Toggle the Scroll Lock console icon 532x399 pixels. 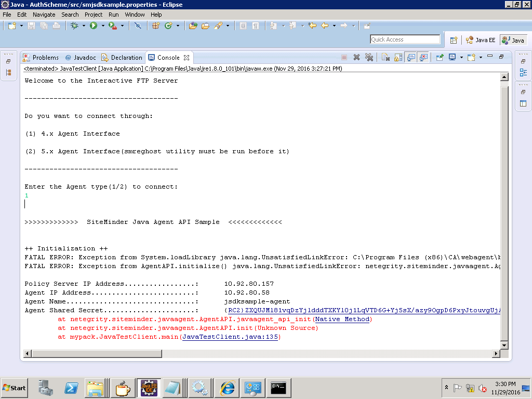398,57
